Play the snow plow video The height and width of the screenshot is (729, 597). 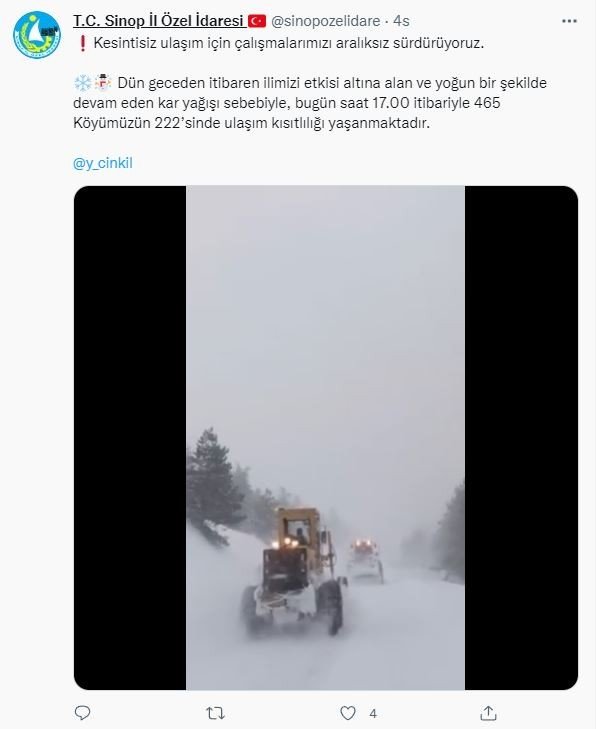(x=325, y=437)
